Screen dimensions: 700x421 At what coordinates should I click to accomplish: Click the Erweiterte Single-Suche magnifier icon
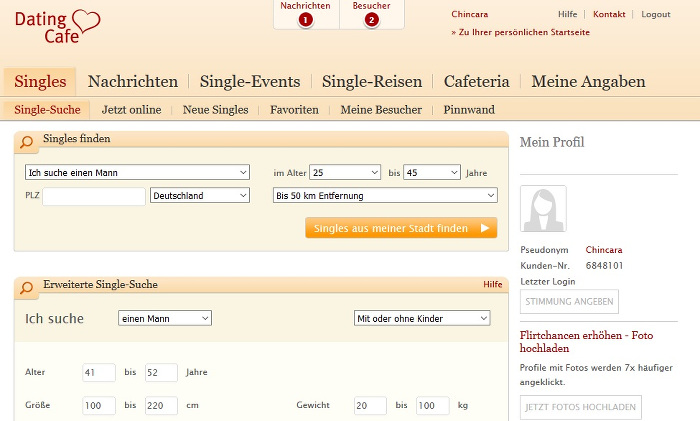pos(26,288)
